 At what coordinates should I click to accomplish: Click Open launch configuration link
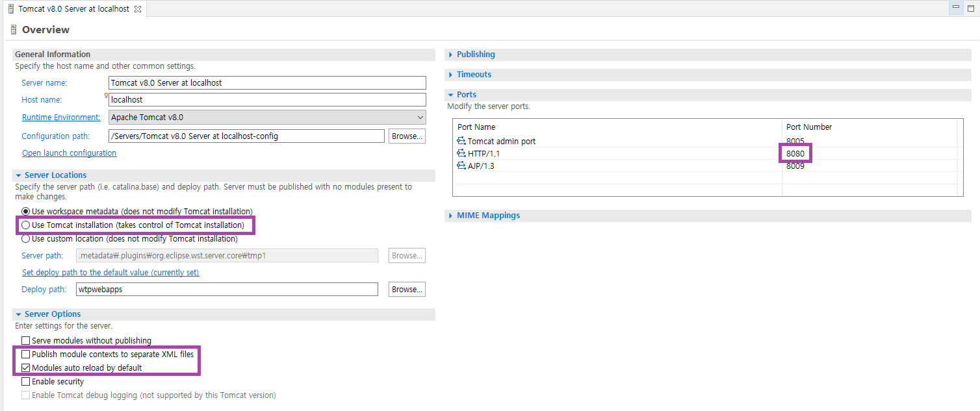click(x=70, y=153)
